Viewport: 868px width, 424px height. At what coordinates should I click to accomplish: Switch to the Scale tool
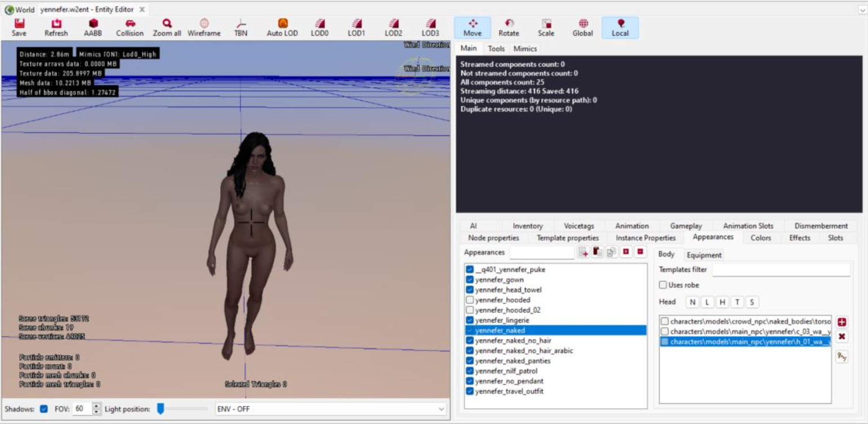tap(545, 27)
